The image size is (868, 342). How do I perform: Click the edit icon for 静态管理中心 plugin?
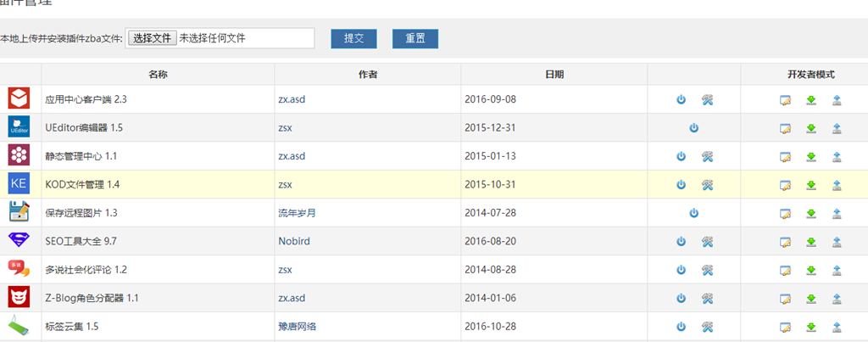(786, 157)
